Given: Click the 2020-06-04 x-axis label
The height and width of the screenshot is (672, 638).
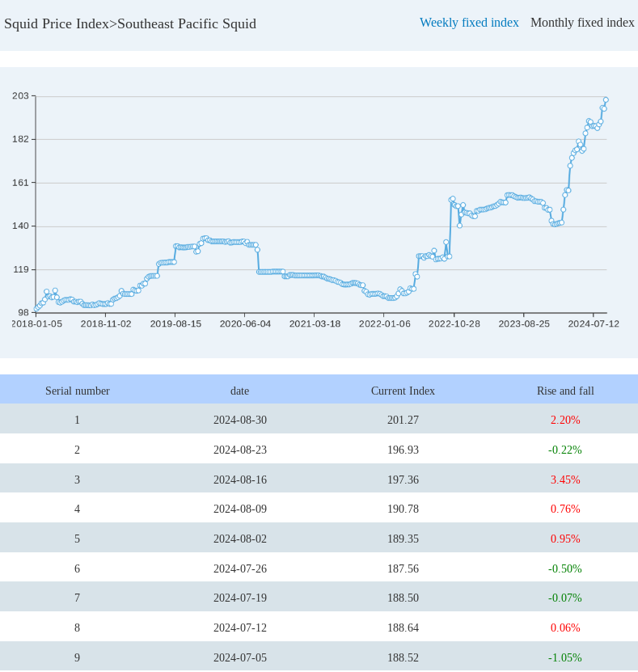Looking at the screenshot, I should 245,324.
